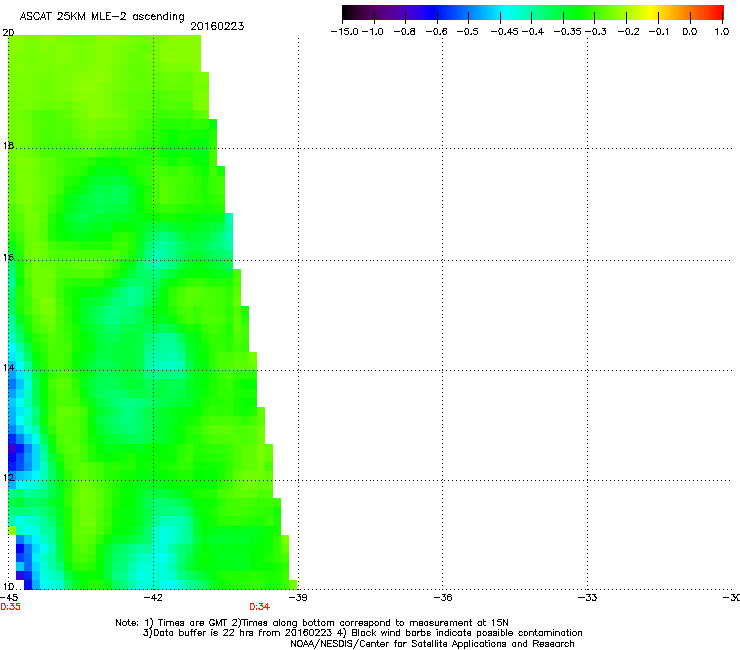Click the colorbar label -15.0
740x650 pixels.
345,32
